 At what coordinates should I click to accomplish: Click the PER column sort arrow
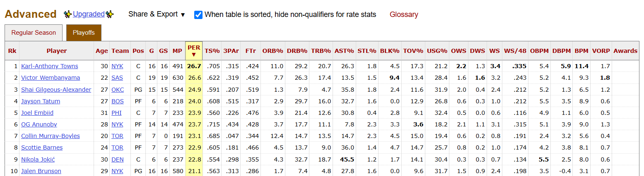click(194, 55)
